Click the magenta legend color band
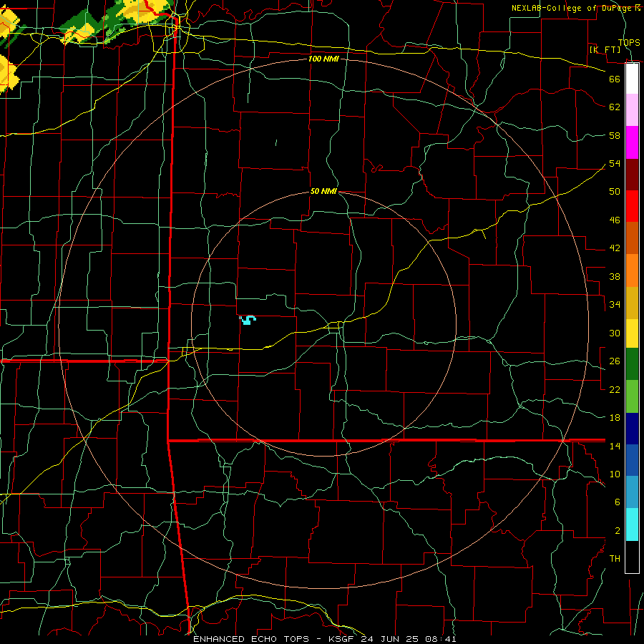Image resolution: width=644 pixels, height=644 pixels. (632, 142)
